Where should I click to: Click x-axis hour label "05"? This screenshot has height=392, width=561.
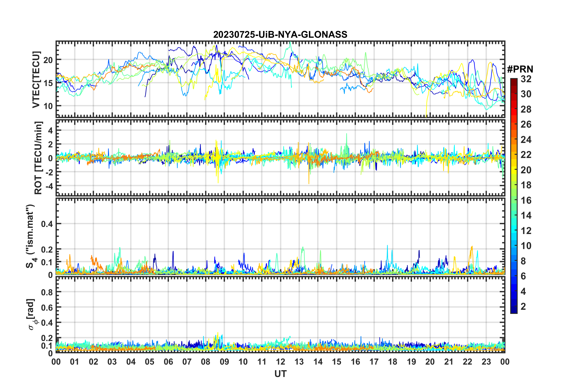pos(150,362)
